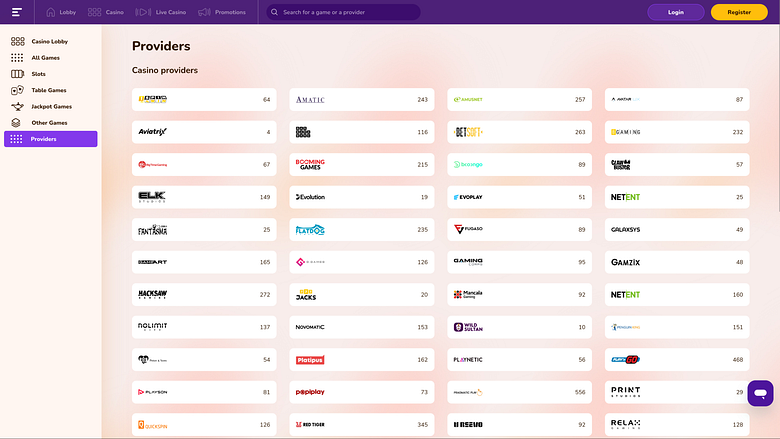Open Red Tiger provider logo
The height and width of the screenshot is (439, 780).
(310, 425)
